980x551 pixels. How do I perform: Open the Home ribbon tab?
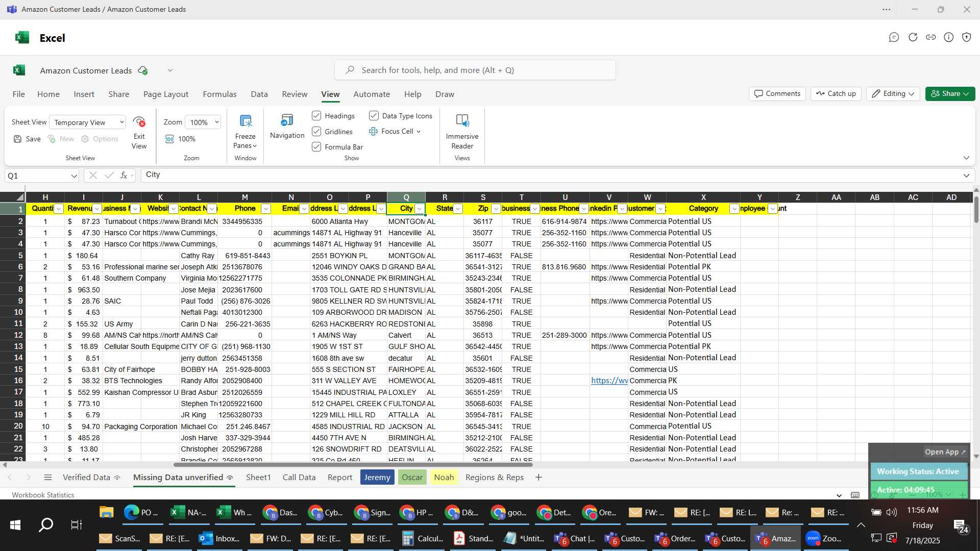click(x=48, y=94)
